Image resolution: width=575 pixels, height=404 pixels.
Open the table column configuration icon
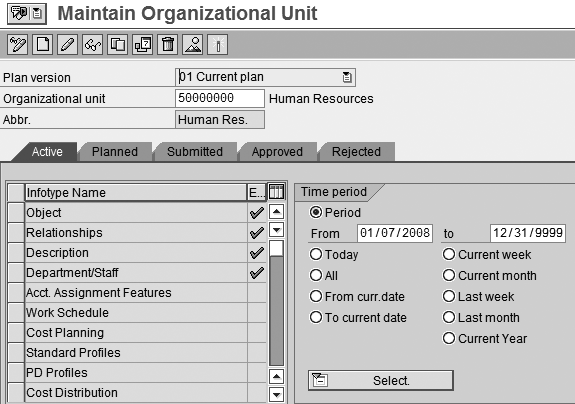pyautogui.click(x=276, y=192)
